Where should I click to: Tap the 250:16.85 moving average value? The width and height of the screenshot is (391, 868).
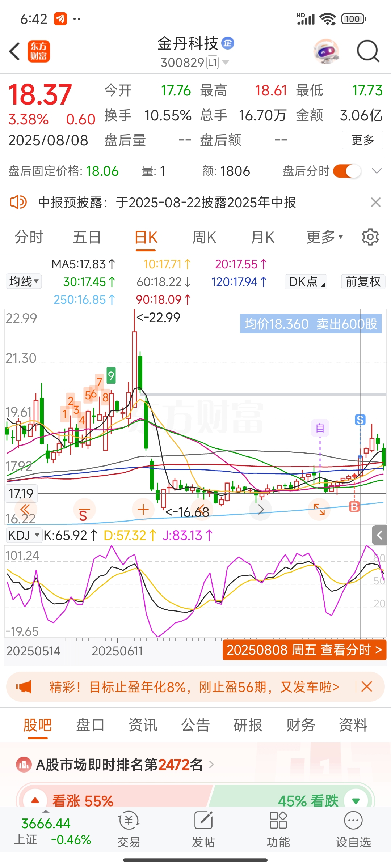click(x=84, y=299)
